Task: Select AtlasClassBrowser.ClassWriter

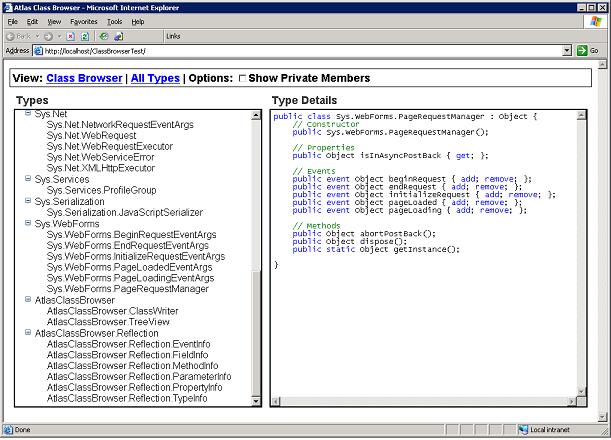Action: (113, 311)
